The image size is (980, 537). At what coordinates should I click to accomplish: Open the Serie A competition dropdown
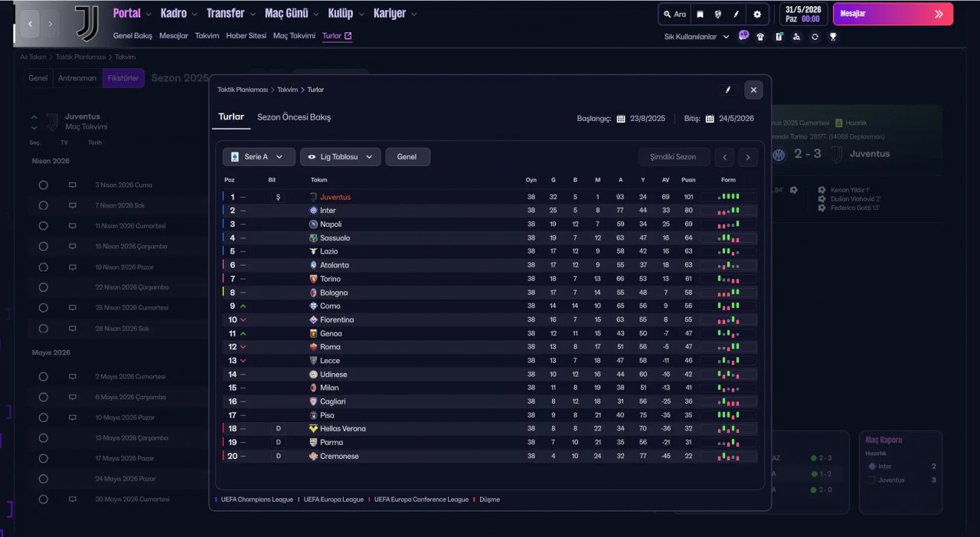259,157
